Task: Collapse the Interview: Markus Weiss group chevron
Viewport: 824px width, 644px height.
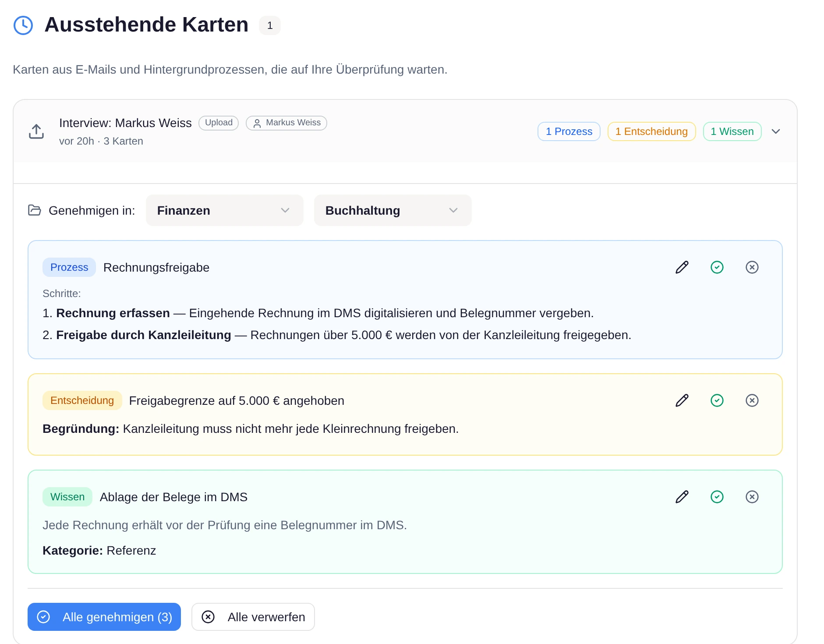Action: pos(776,131)
